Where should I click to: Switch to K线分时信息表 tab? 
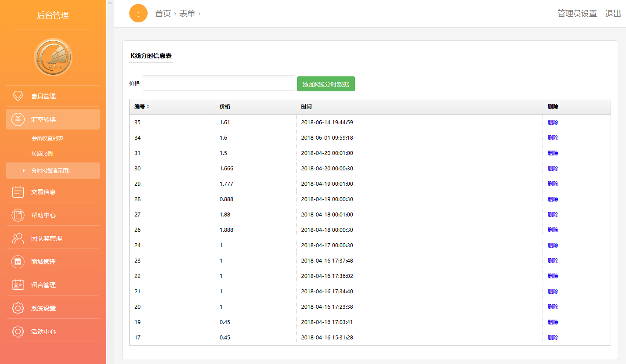151,56
